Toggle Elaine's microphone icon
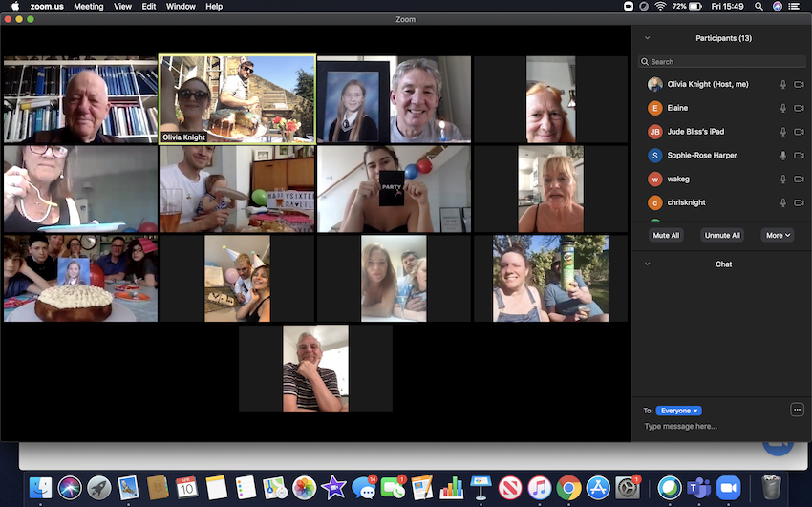 [783, 108]
